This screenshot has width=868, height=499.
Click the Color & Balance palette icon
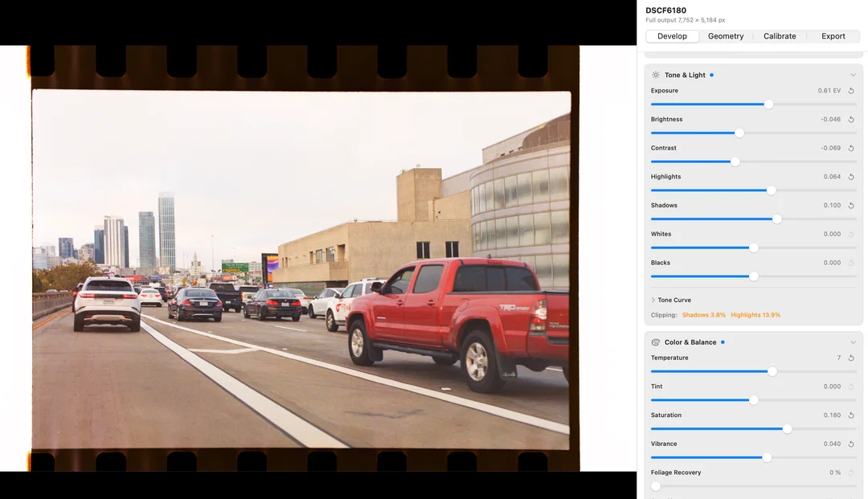coord(656,342)
